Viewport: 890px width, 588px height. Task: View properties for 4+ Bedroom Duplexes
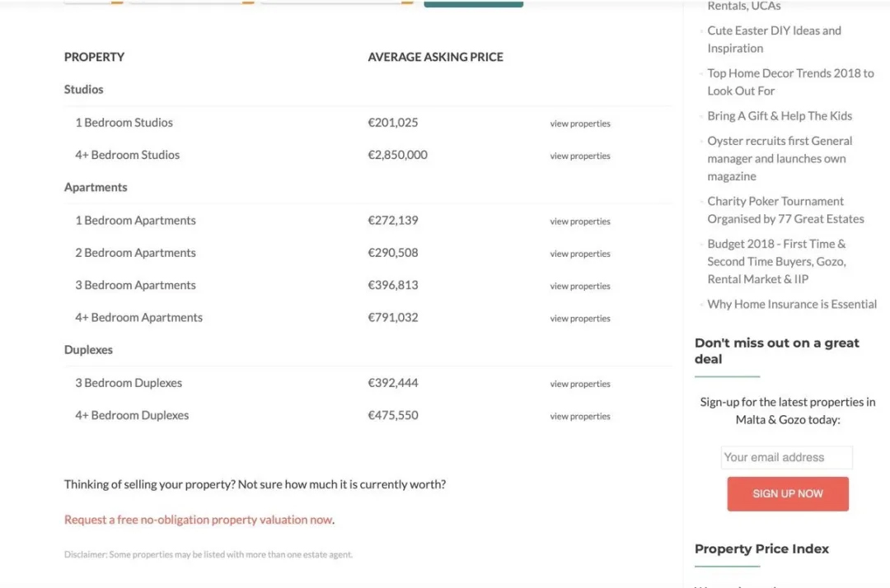point(579,416)
